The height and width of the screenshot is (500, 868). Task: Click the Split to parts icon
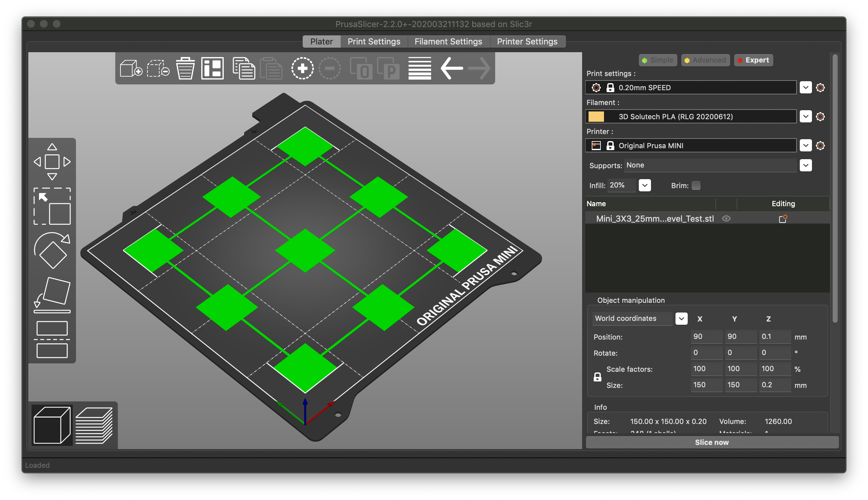coord(388,68)
